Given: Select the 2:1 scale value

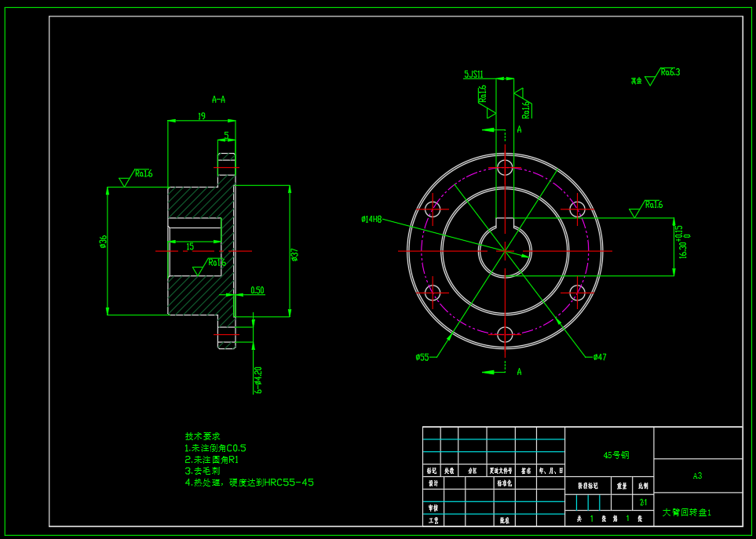Looking at the screenshot, I should (x=643, y=502).
